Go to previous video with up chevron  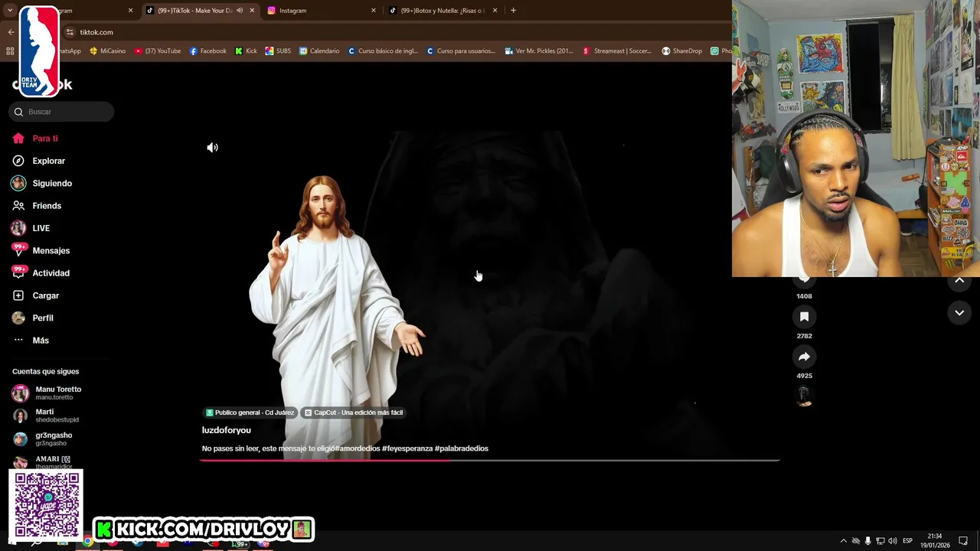(x=959, y=280)
